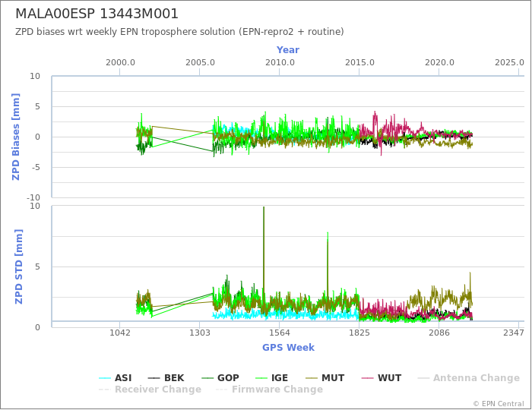Enable Receiver Change legend entry
This screenshot has height=410, width=532.
(x=150, y=389)
